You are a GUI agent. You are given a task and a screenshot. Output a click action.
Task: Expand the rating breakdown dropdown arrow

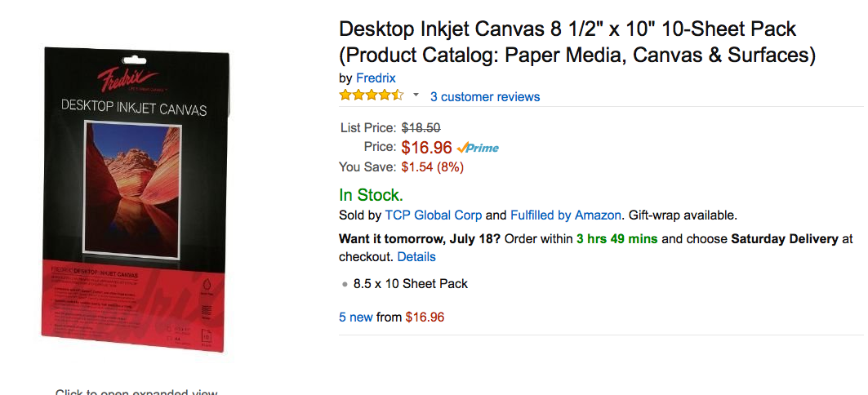tap(416, 95)
